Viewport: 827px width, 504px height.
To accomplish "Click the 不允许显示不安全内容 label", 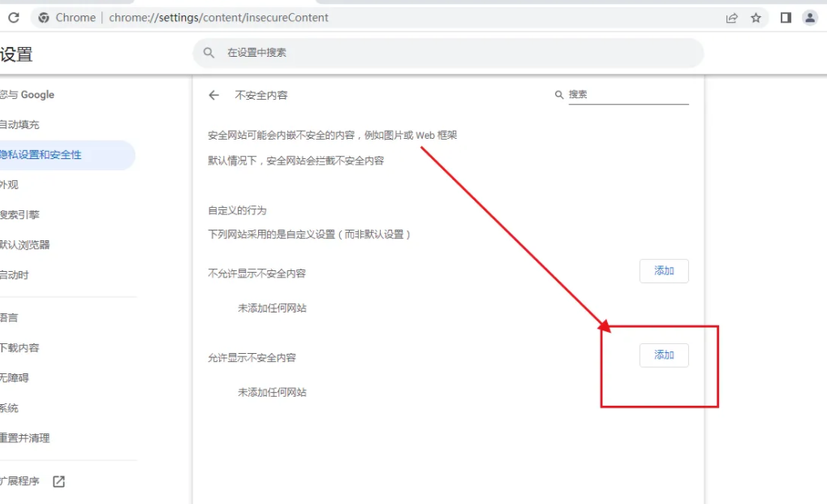I will tap(256, 274).
